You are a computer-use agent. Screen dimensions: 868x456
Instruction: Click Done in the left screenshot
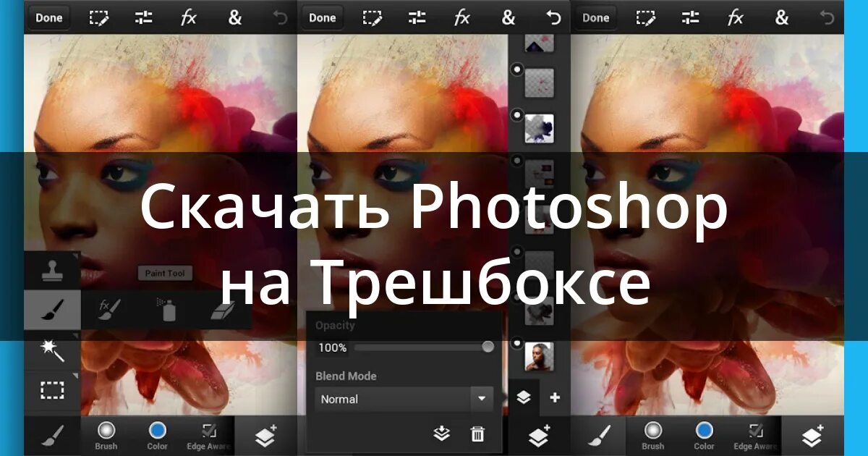point(49,18)
